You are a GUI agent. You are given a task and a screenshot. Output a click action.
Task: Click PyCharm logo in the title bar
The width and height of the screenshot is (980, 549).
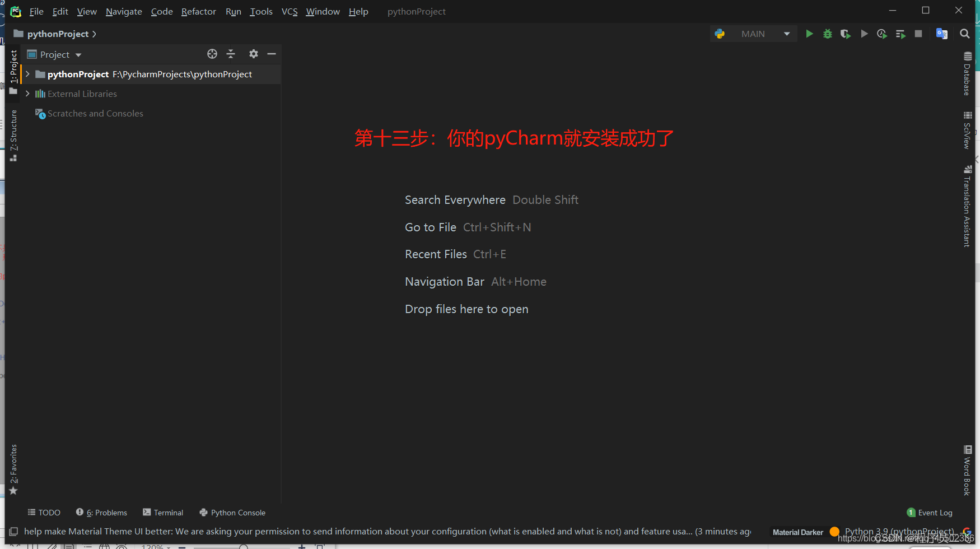[x=16, y=11]
